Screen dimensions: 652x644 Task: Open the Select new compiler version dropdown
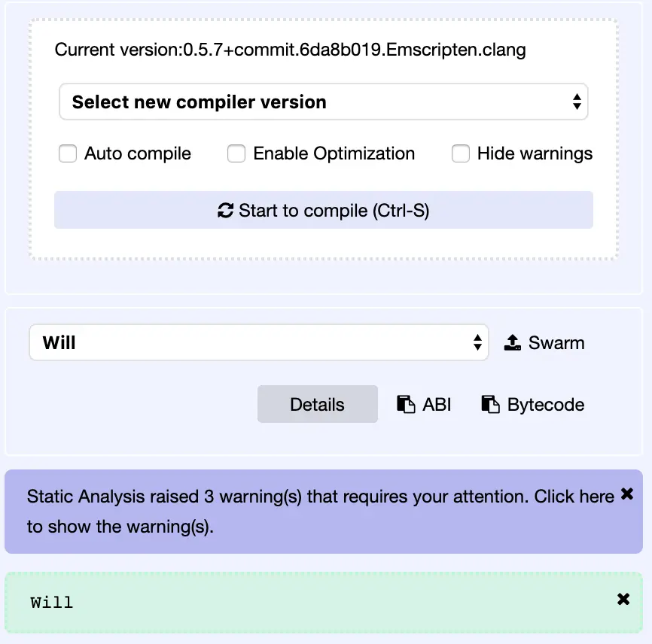[324, 101]
